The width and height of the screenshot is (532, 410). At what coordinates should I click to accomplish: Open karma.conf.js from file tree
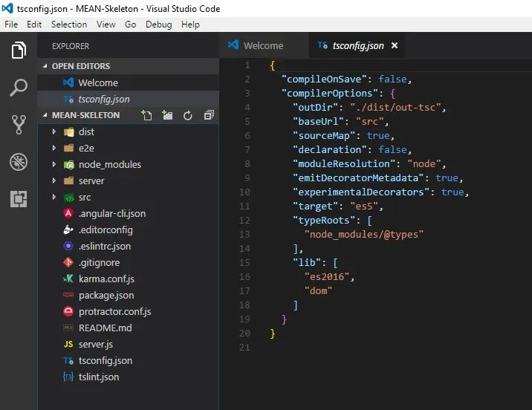click(x=129, y=279)
